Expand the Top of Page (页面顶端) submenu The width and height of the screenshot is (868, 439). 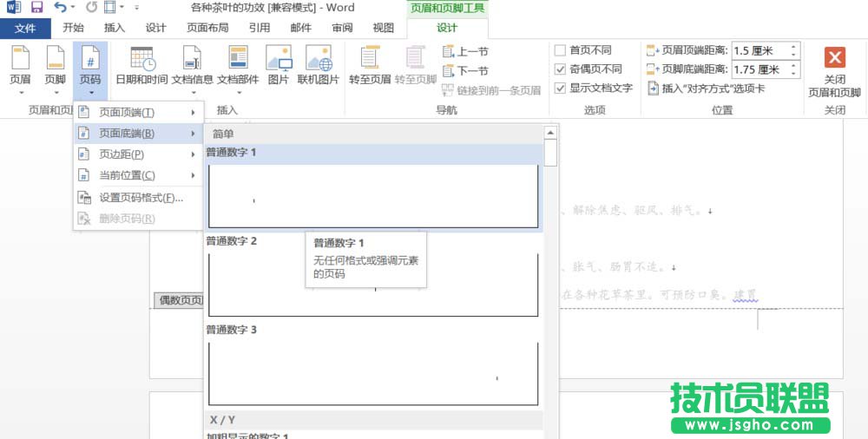tap(138, 113)
